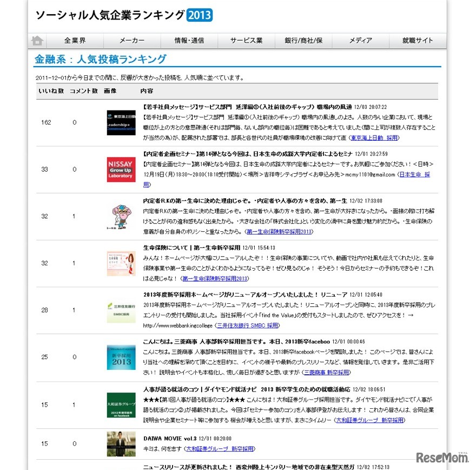This screenshot has width=476, height=470.
Task: Click the green 大和証券グループ thumbnail
Action: point(121,405)
